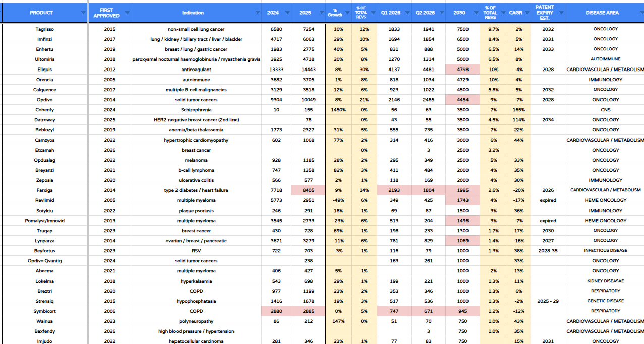Click the Zeposia product cell
The width and height of the screenshot is (644, 344).
click(x=44, y=180)
